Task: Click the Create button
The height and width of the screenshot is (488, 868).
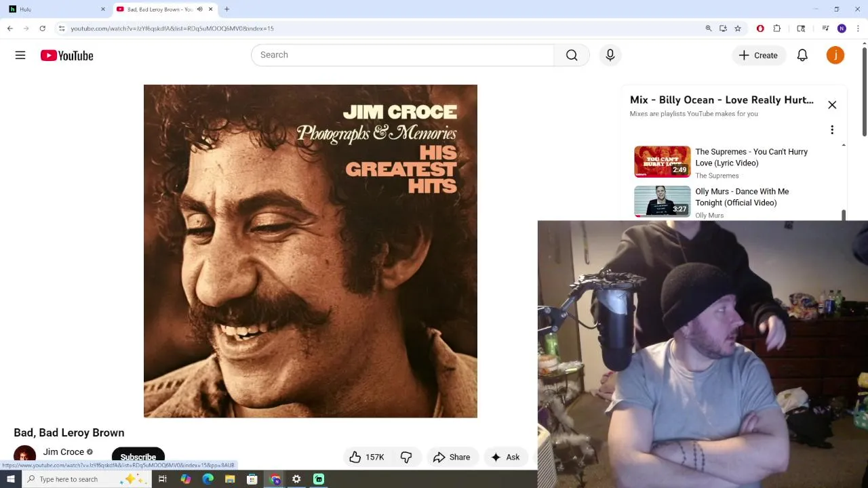Action: 758,56
